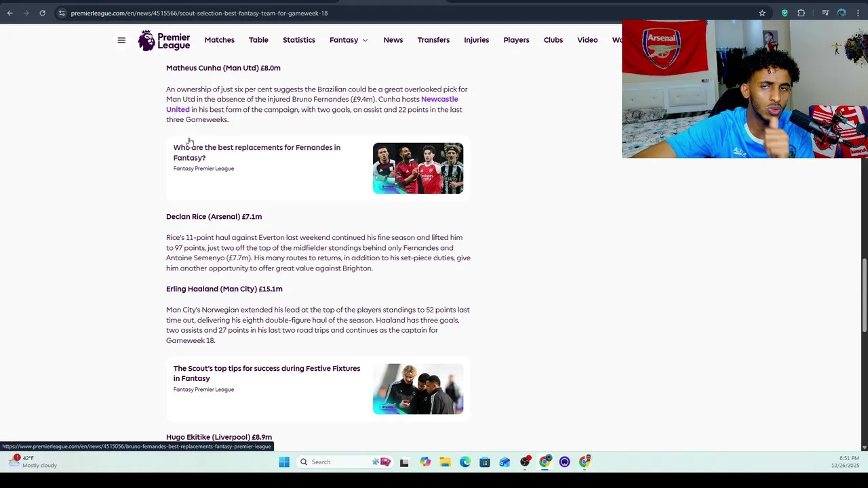Click the Fernandes replacements article thumbnail
Screen dimensions: 868x488
tap(418, 168)
